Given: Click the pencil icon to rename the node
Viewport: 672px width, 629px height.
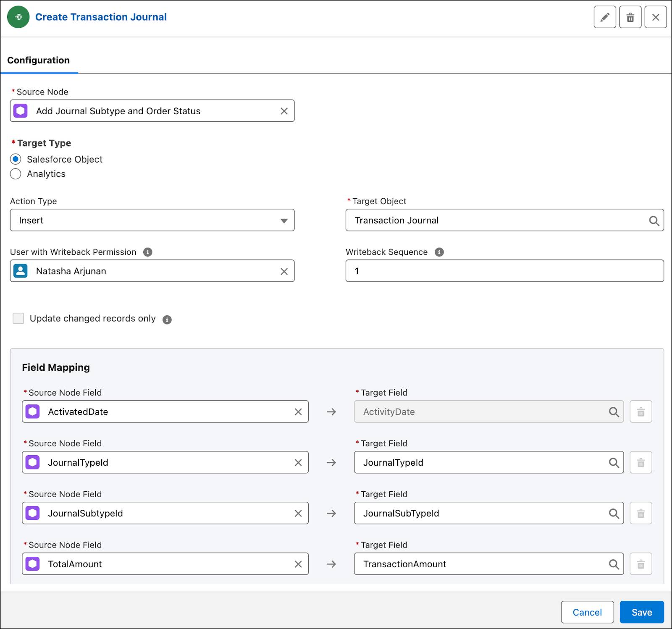Looking at the screenshot, I should (605, 17).
